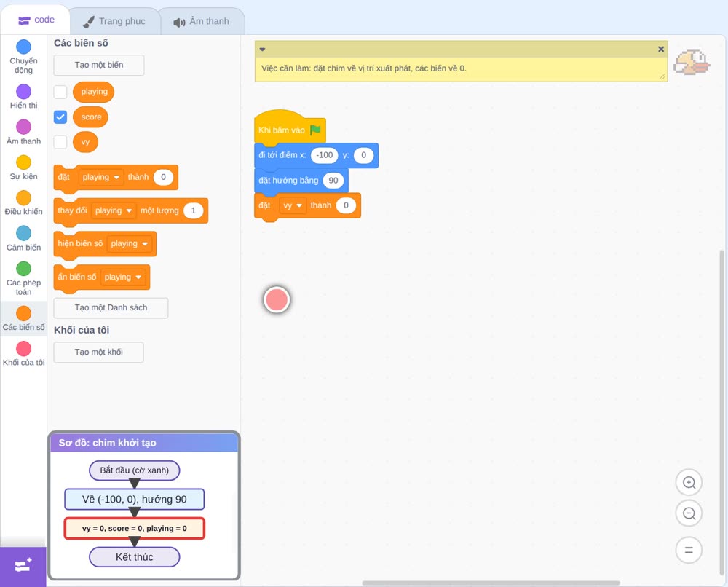Collapse the yellow comment note

(x=262, y=50)
